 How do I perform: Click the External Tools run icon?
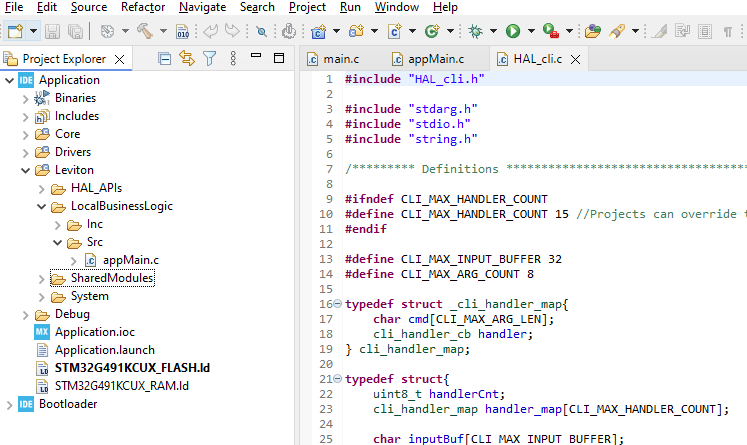tap(551, 31)
